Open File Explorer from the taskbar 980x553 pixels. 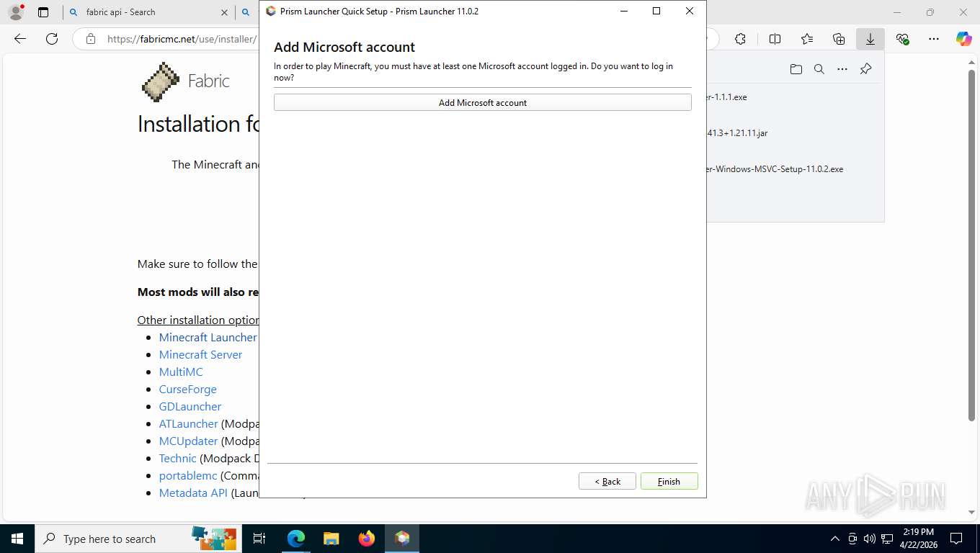coord(331,539)
